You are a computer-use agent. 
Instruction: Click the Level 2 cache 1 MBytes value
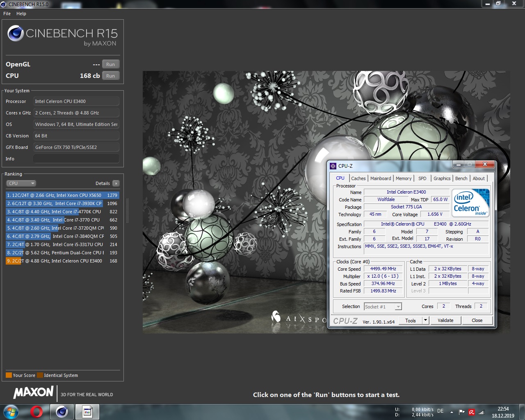pos(447,283)
